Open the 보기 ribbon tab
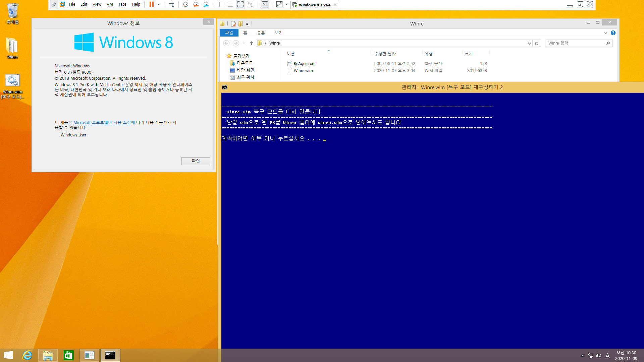Image resolution: width=644 pixels, height=362 pixels. [x=279, y=33]
